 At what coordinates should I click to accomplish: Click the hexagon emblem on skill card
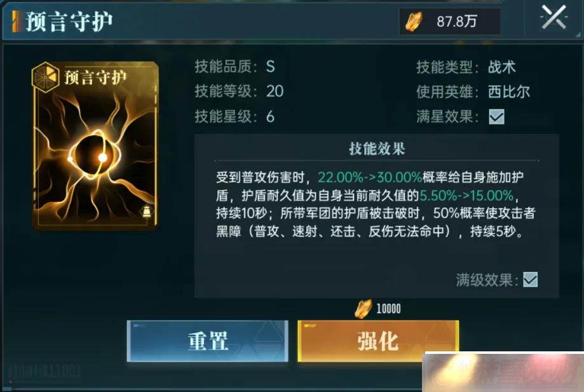tap(46, 77)
